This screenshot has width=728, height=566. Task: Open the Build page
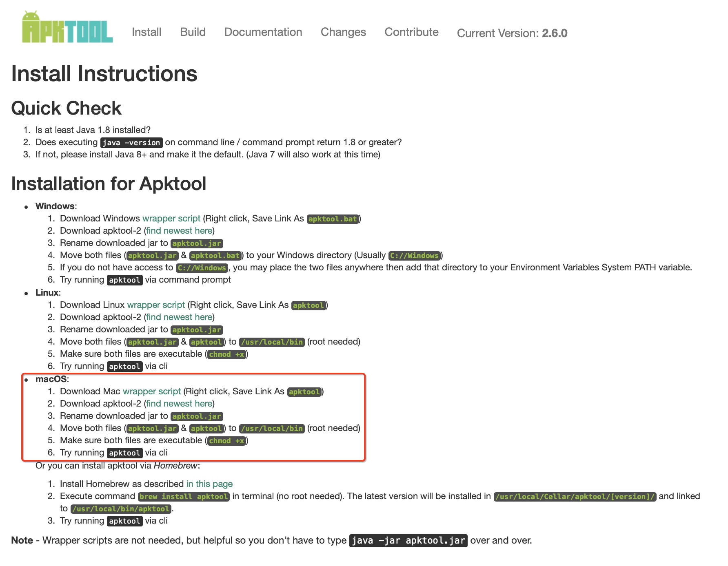pos(193,32)
